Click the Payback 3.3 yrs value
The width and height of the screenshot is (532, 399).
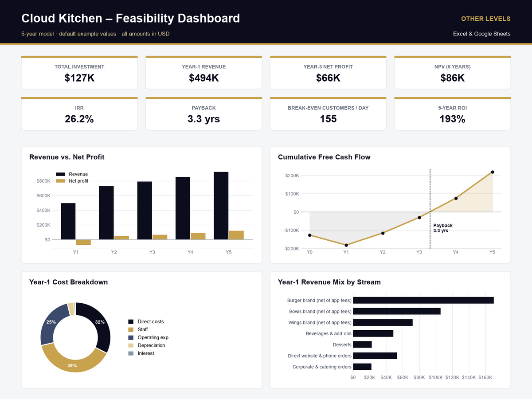tap(203, 119)
